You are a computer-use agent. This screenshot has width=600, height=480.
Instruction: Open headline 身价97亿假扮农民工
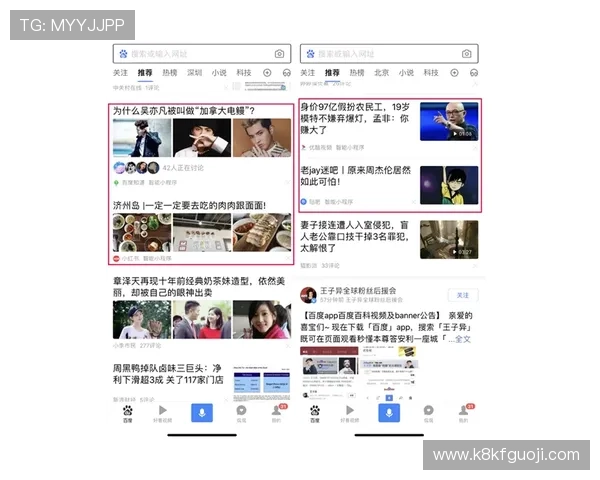355,118
